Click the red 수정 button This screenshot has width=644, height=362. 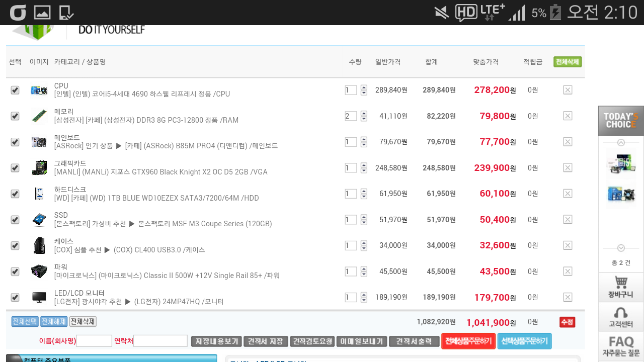568,322
